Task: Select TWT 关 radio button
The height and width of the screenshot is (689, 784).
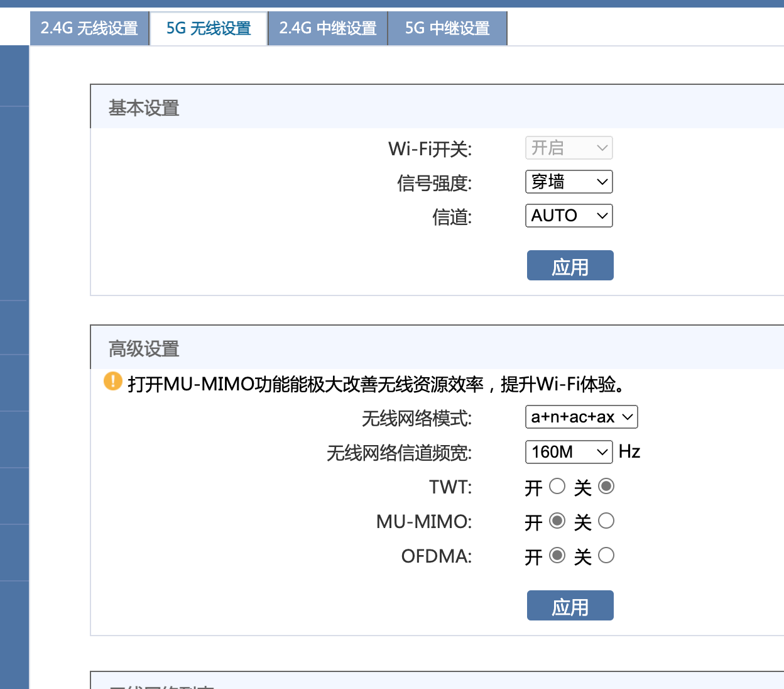Action: tap(606, 487)
